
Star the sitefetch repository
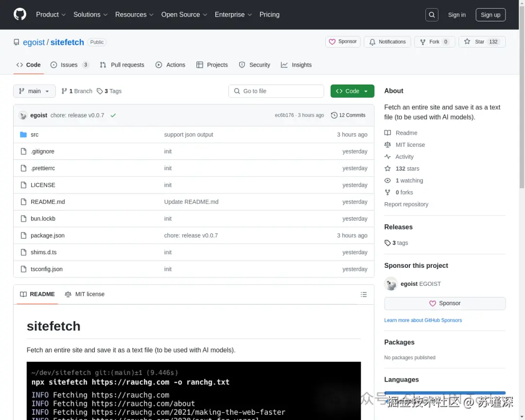[x=482, y=42]
